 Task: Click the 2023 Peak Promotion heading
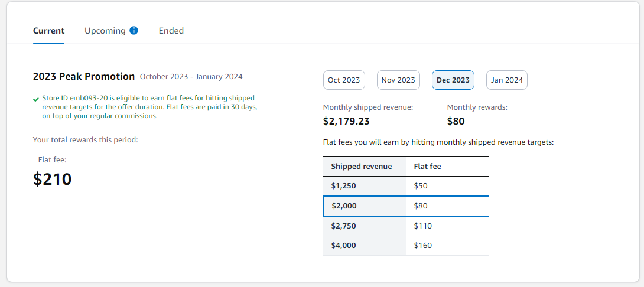tap(84, 76)
